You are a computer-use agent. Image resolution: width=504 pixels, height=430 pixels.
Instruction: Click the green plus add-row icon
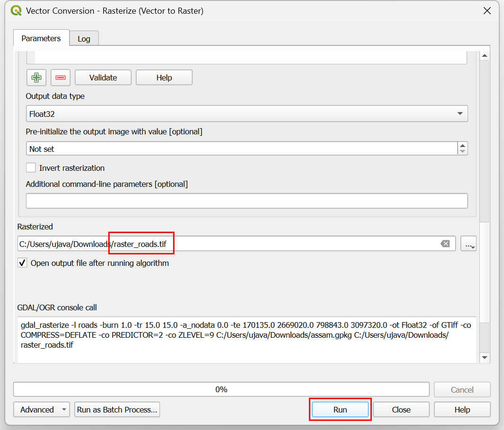36,78
